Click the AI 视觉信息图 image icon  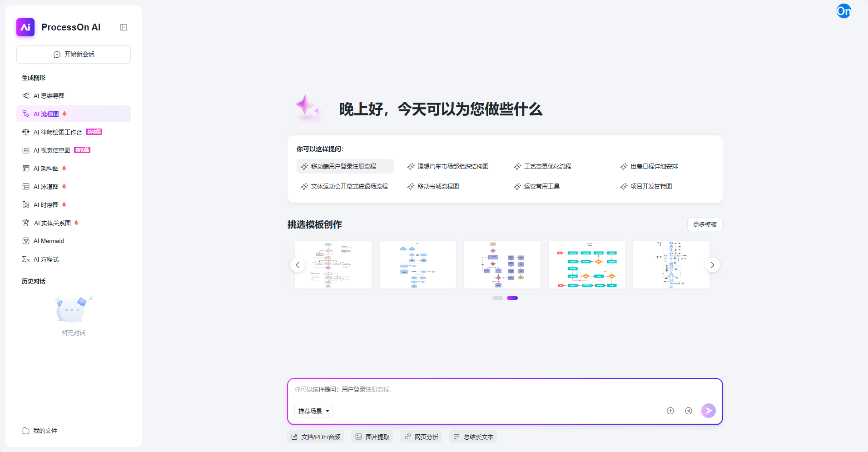coord(26,150)
